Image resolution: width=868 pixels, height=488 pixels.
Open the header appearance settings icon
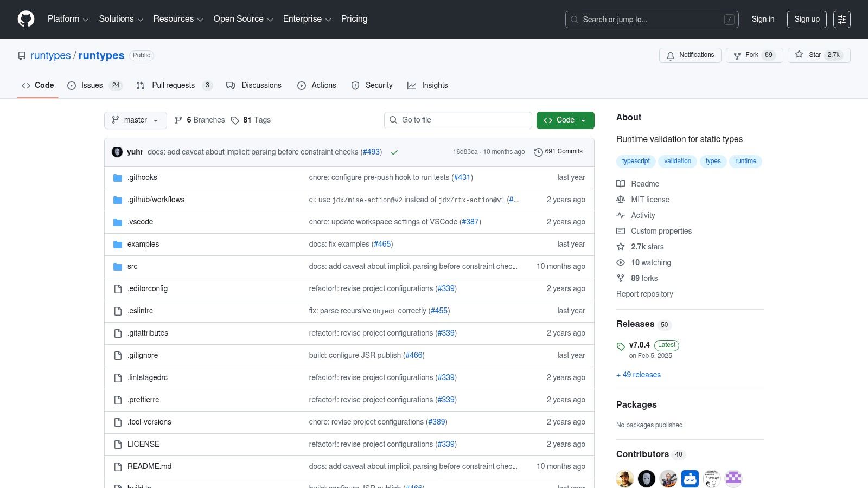click(x=841, y=20)
